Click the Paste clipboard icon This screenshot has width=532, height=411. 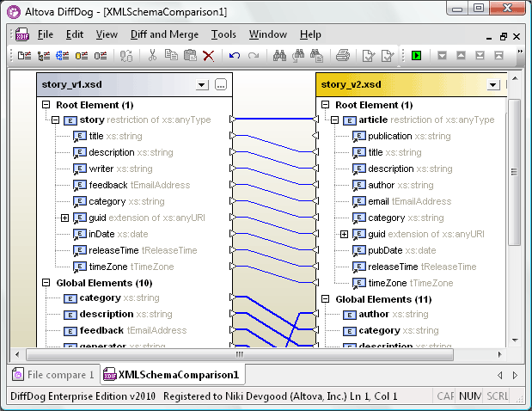(190, 55)
